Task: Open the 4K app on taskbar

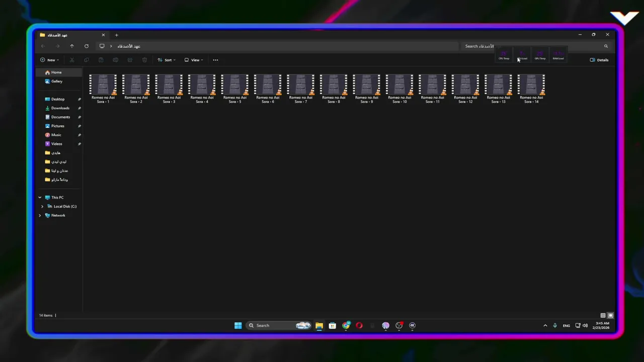Action: click(413, 325)
